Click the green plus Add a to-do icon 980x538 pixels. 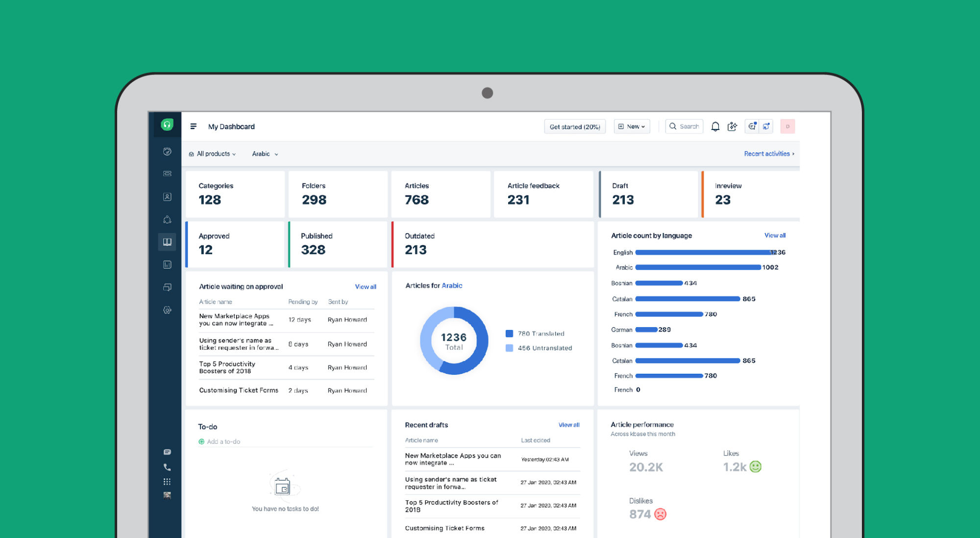(201, 442)
